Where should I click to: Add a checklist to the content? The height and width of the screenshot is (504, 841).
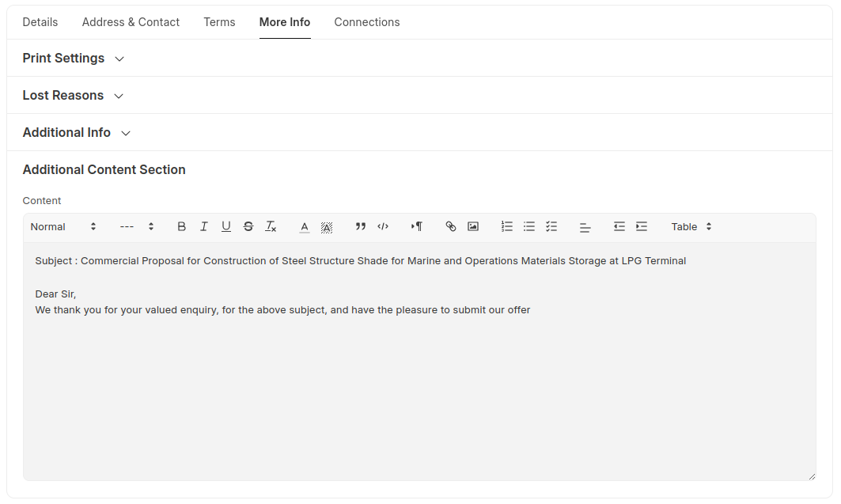551,226
